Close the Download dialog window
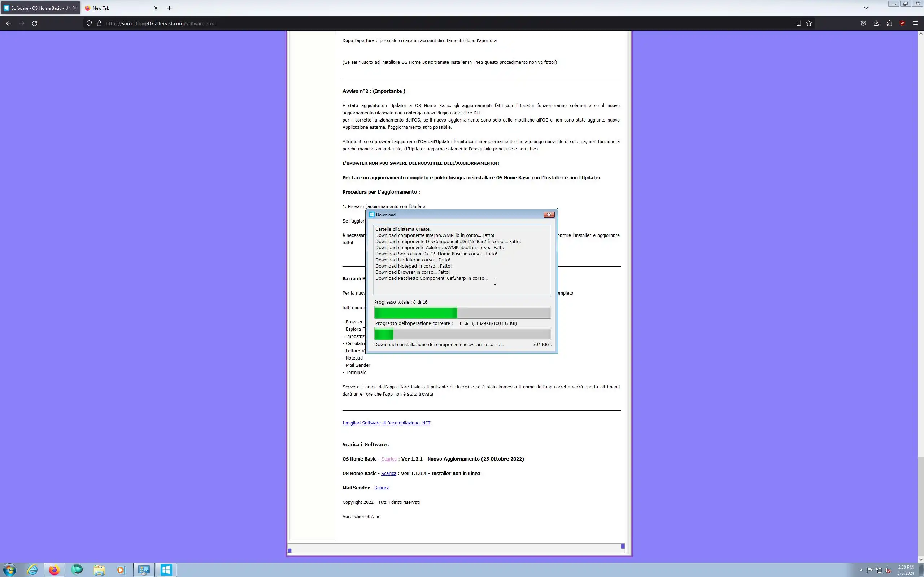 click(x=549, y=215)
